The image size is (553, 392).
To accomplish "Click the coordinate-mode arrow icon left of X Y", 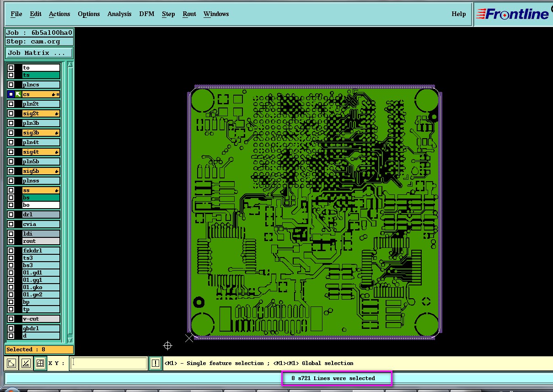I will click(11, 363).
